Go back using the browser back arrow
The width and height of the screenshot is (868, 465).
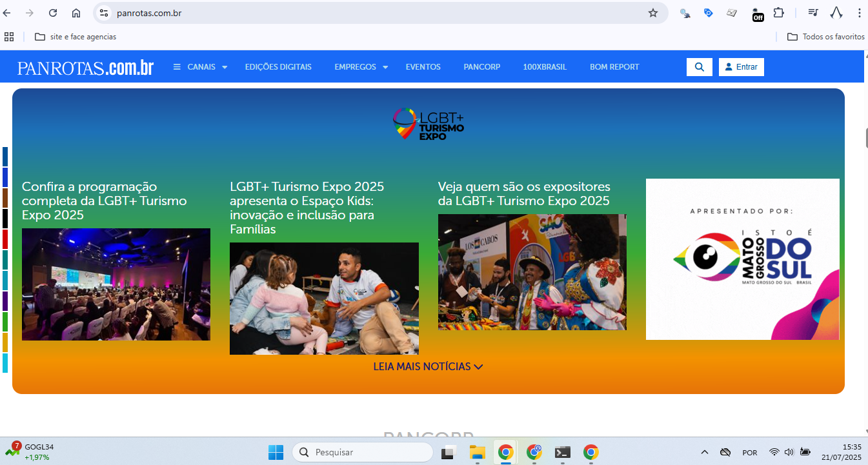pyautogui.click(x=7, y=13)
